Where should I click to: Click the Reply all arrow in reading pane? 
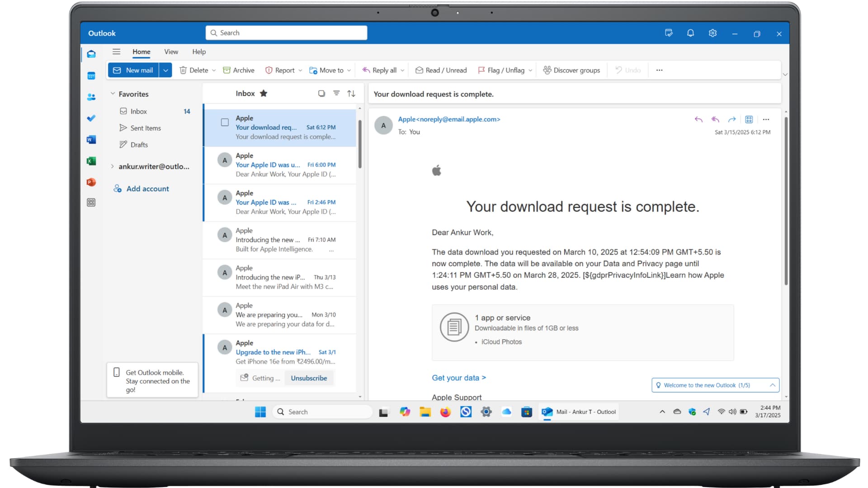point(715,119)
